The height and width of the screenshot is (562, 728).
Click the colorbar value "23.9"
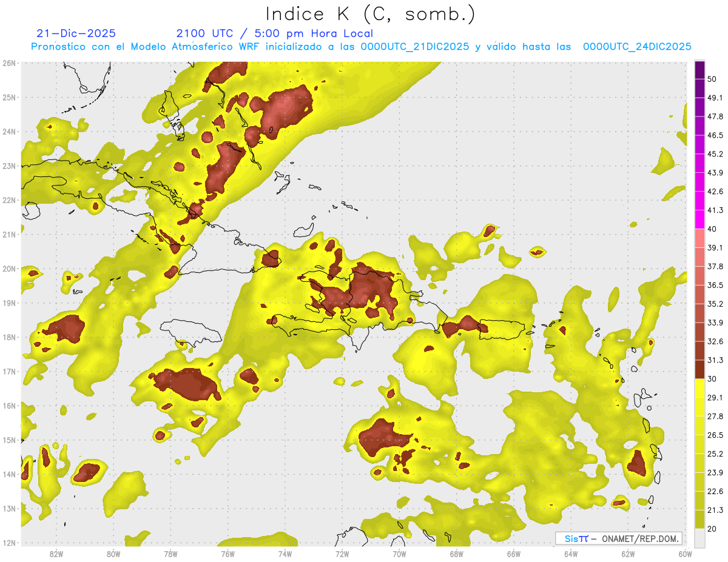coord(715,473)
